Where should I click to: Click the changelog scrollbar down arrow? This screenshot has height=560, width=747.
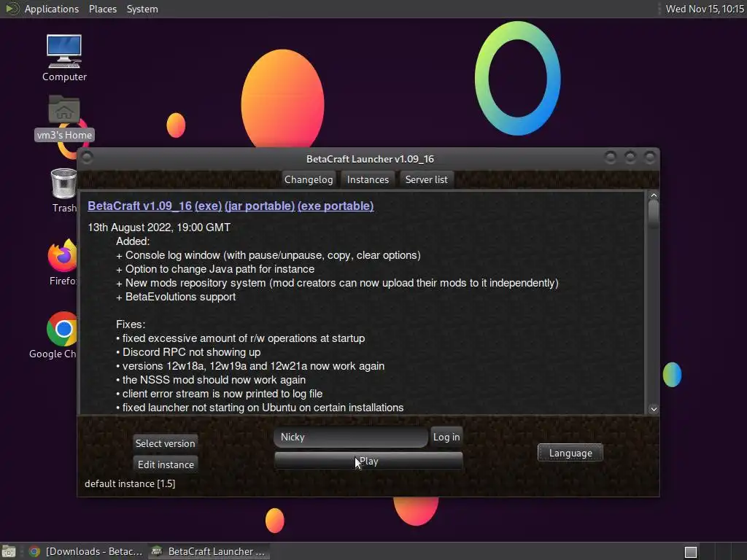tap(654, 409)
